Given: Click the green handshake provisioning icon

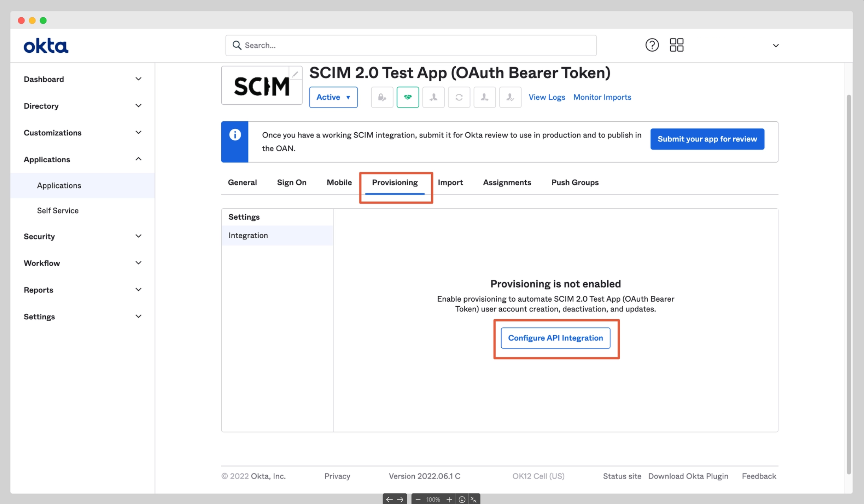Looking at the screenshot, I should click(x=408, y=97).
